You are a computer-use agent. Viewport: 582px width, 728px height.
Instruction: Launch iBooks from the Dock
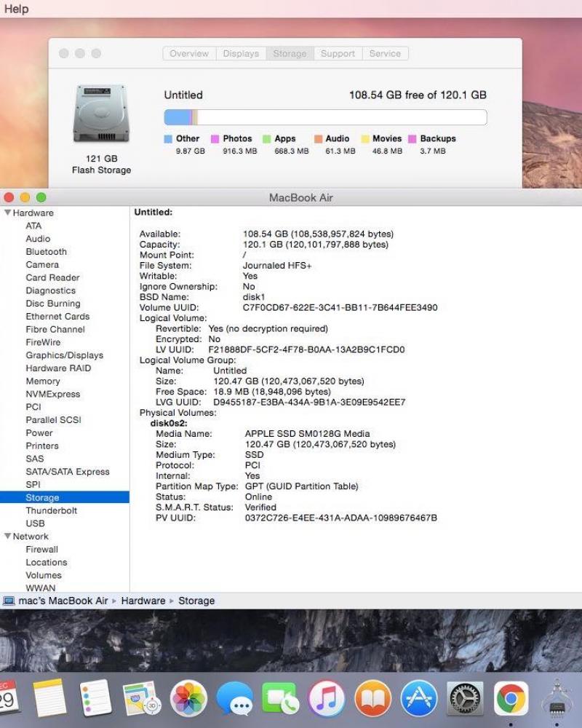pyautogui.click(x=372, y=698)
